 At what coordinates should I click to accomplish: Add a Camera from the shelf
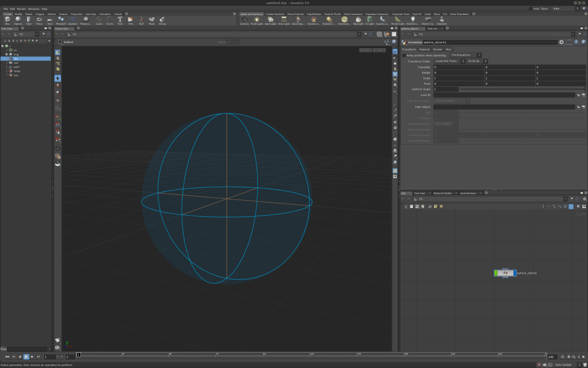(x=244, y=20)
